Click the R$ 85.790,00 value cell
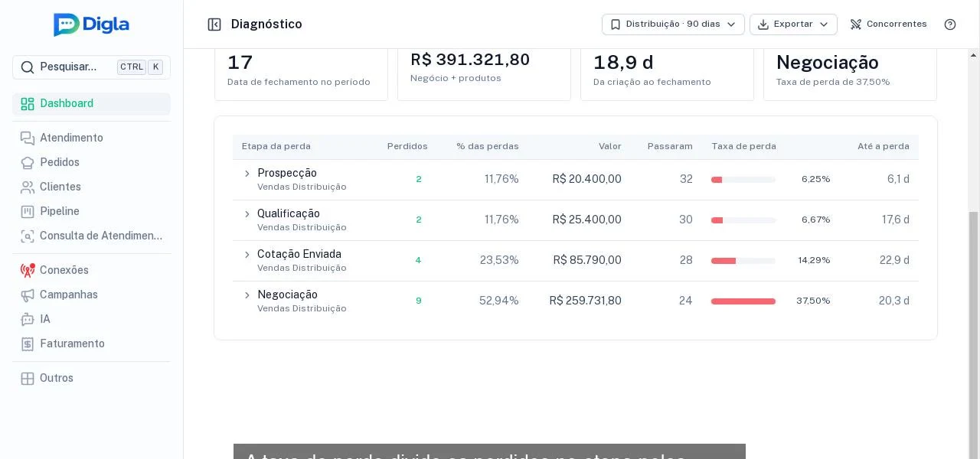The image size is (980, 459). [587, 261]
